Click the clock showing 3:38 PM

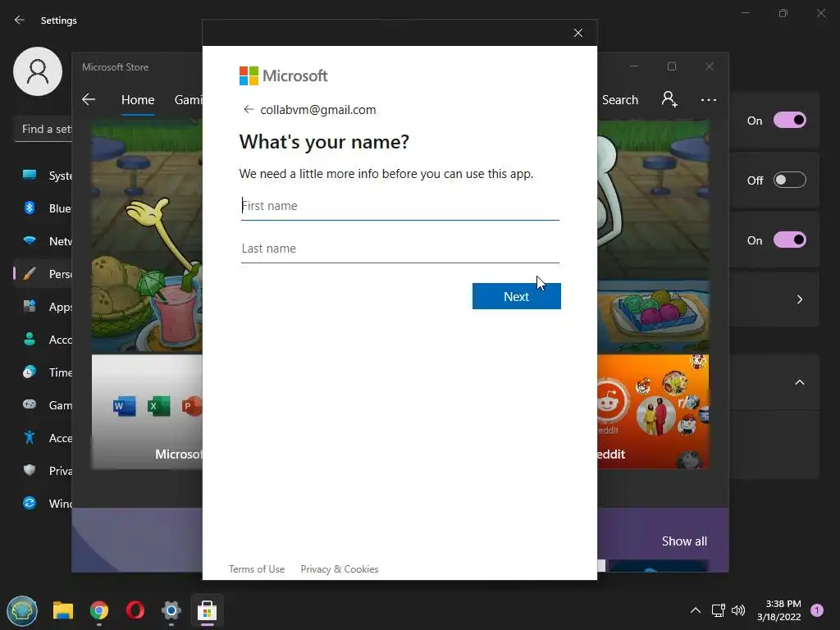tap(779, 610)
